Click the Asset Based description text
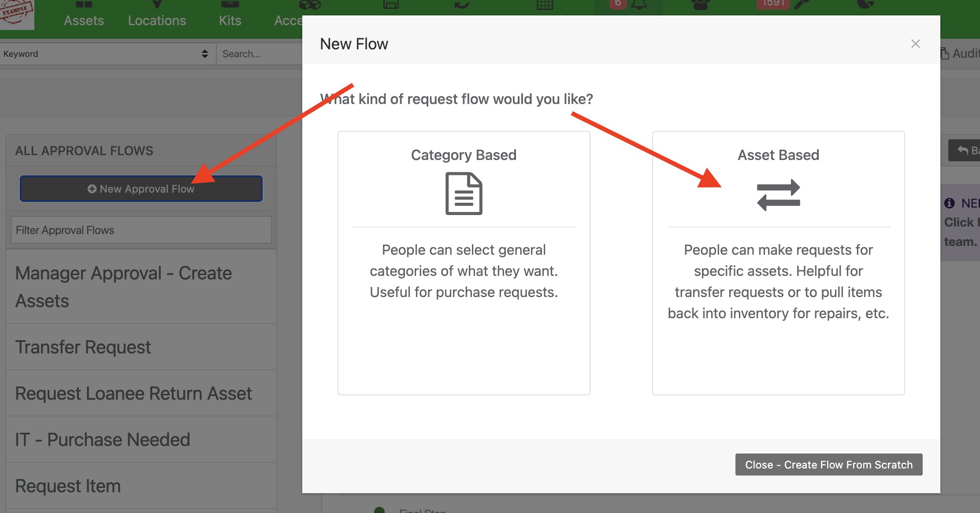Image resolution: width=980 pixels, height=513 pixels. pyautogui.click(x=778, y=282)
